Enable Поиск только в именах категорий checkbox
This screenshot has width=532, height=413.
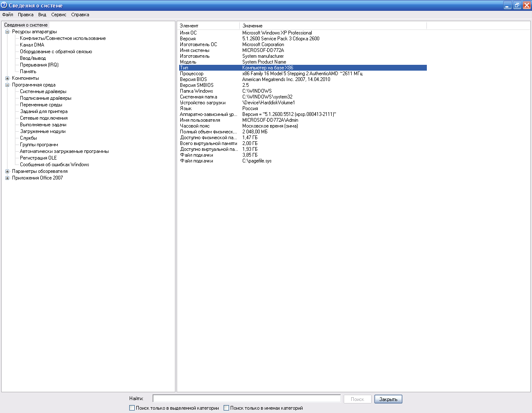click(226, 408)
